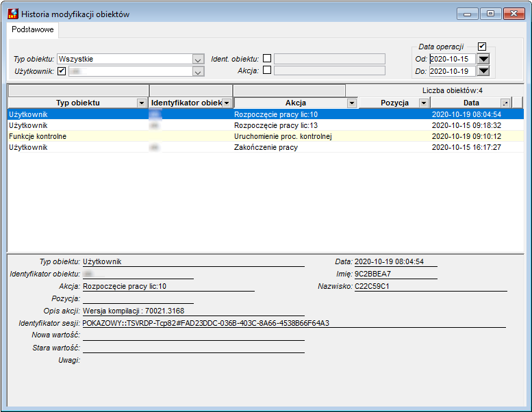Select row Rozpoczęcie pracy lic:10
The width and height of the screenshot is (532, 412).
[x=266, y=114]
